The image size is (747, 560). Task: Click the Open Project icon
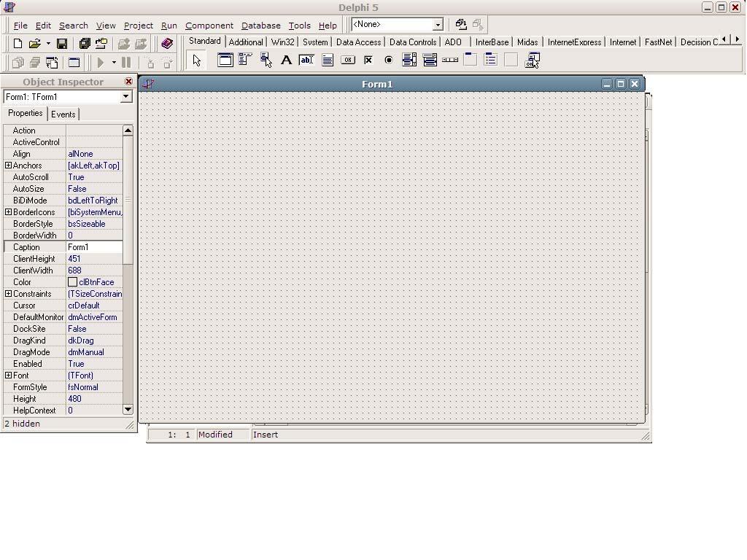101,44
